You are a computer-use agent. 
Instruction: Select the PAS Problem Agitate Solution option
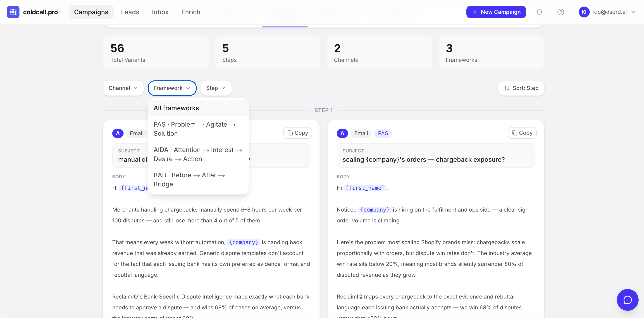coord(195,129)
